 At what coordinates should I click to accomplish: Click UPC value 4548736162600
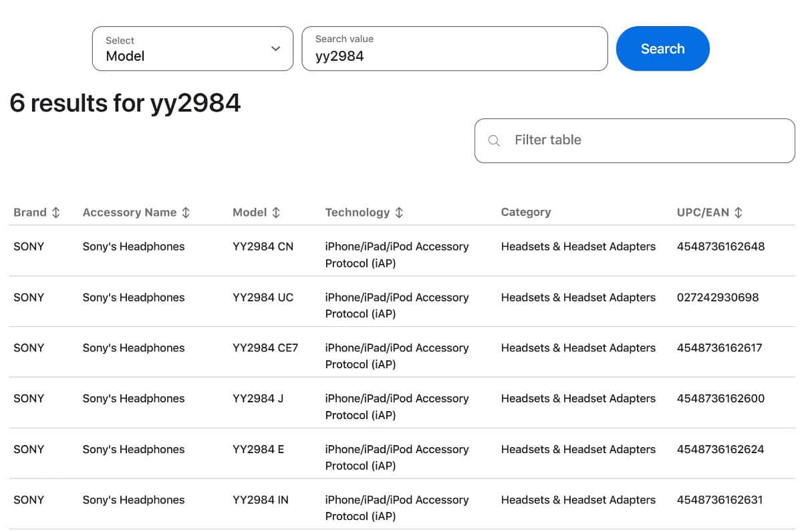pos(720,399)
